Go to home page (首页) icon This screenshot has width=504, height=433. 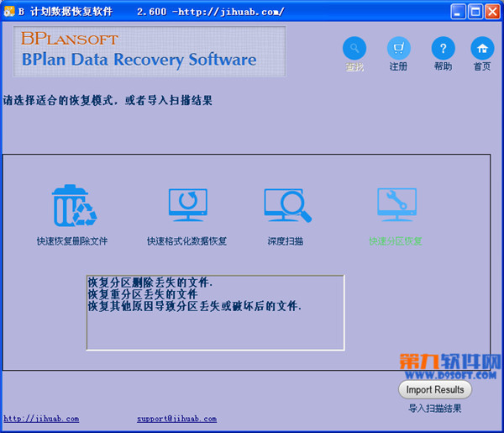(482, 48)
